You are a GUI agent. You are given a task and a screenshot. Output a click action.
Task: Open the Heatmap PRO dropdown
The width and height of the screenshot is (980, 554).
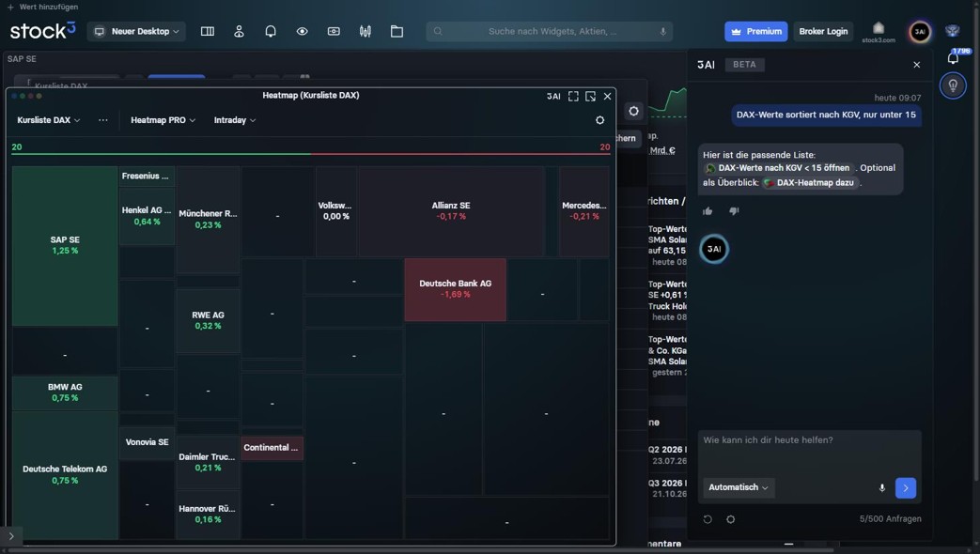pyautogui.click(x=163, y=120)
